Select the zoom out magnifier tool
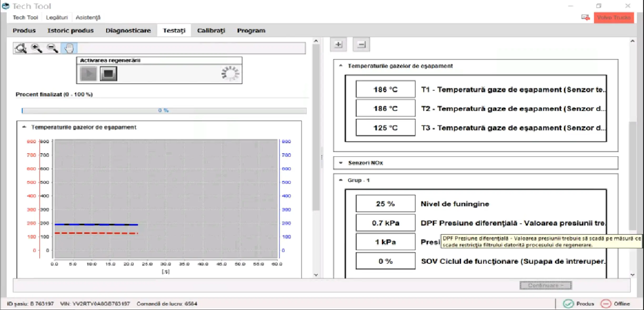 (52, 48)
